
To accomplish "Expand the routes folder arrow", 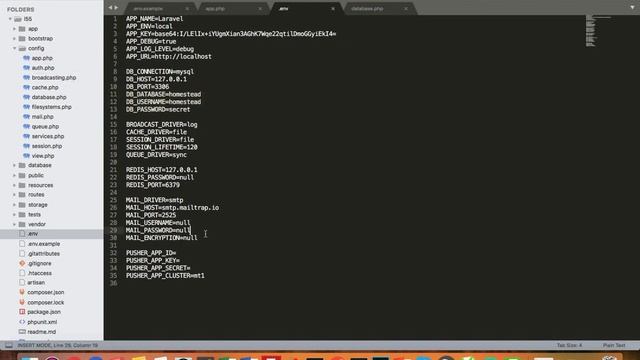I will [x=14, y=195].
